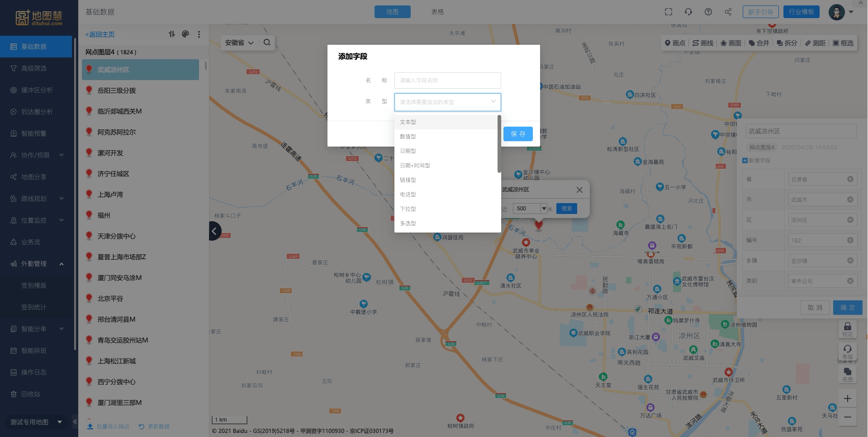The height and width of the screenshot is (437, 868).
Task: Switch to the 表格 tab
Action: click(x=437, y=12)
